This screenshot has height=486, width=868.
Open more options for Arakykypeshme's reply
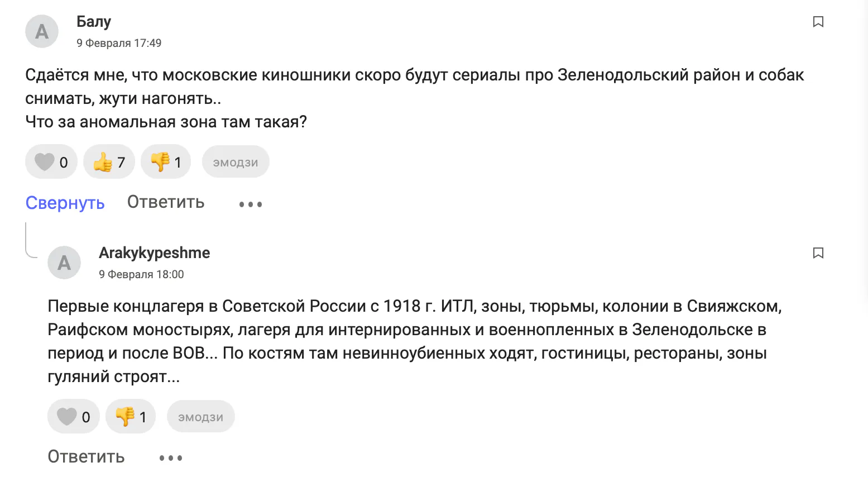click(x=171, y=458)
